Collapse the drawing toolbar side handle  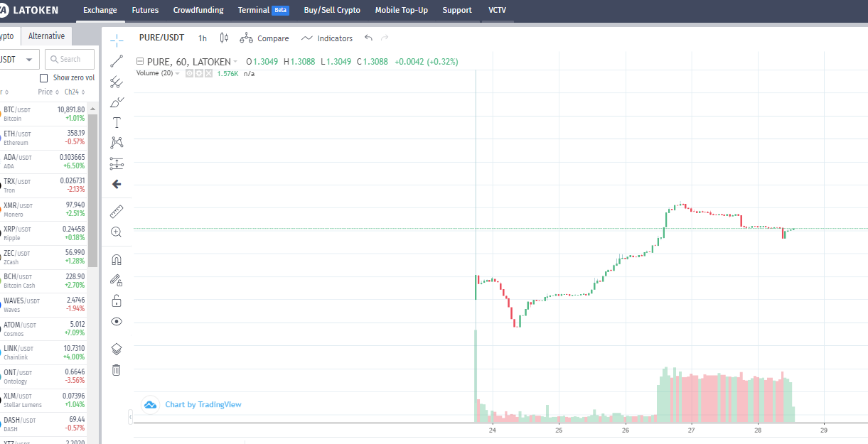130,417
